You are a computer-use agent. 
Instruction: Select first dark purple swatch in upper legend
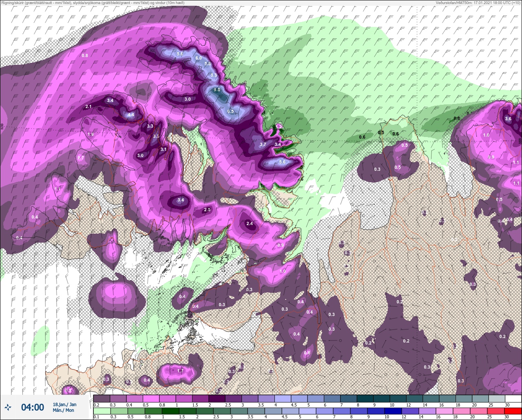point(102,398)
